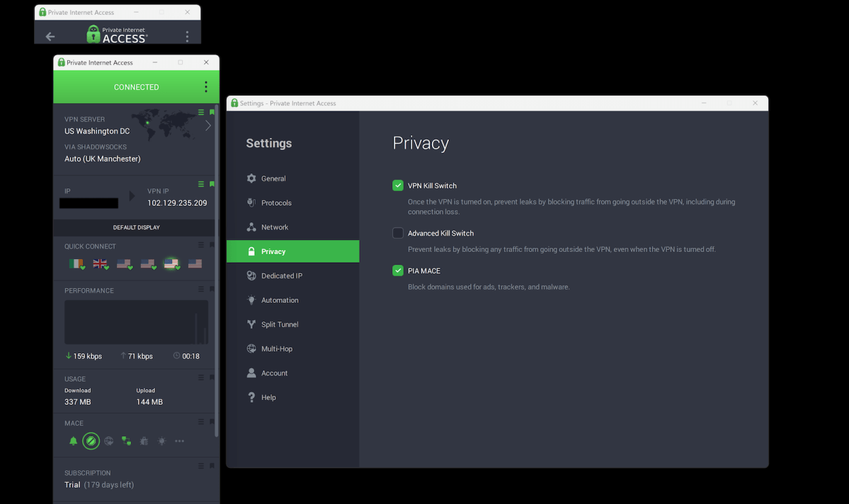This screenshot has width=849, height=504.
Task: Click the green CONNECTED header bar
Action: pos(136,86)
